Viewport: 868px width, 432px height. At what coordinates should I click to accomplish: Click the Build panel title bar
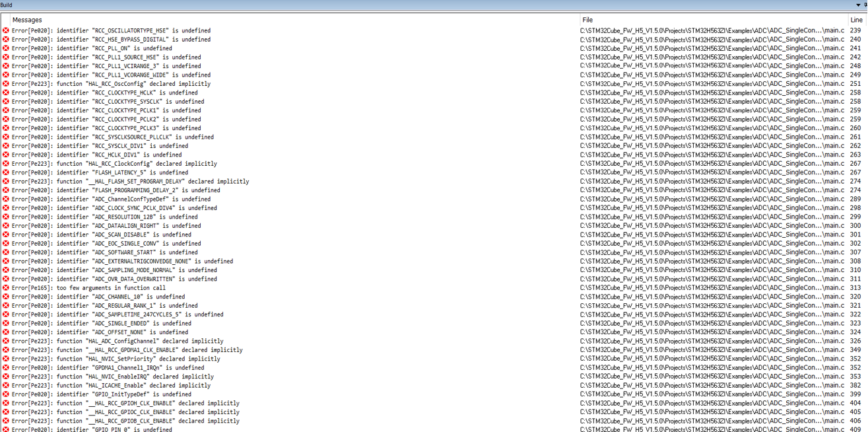396,5
